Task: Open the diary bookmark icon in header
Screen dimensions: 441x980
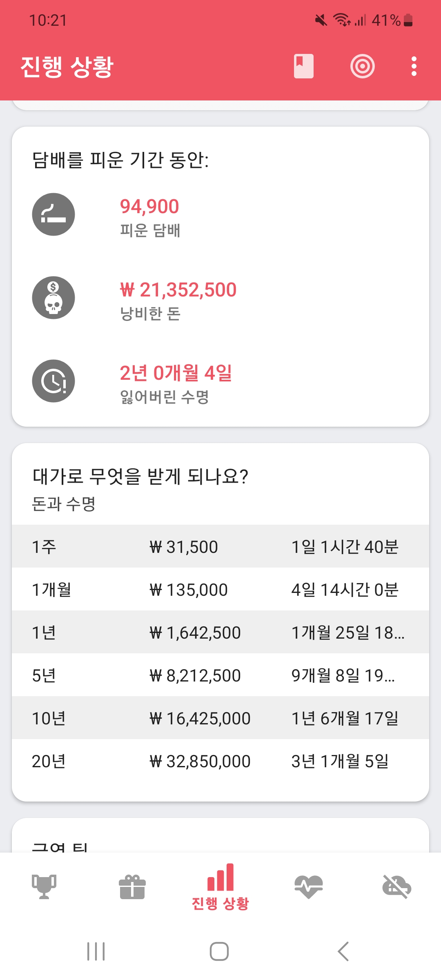Action: click(303, 66)
